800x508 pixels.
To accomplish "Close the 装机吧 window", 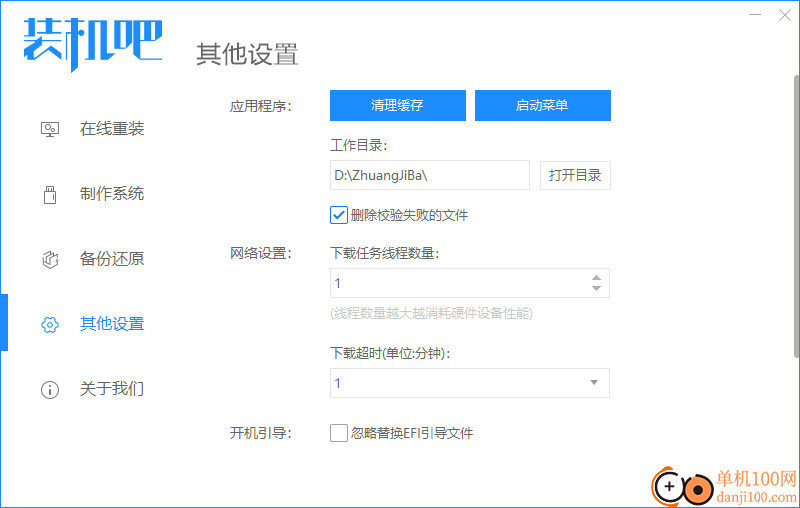I will pyautogui.click(x=785, y=15).
